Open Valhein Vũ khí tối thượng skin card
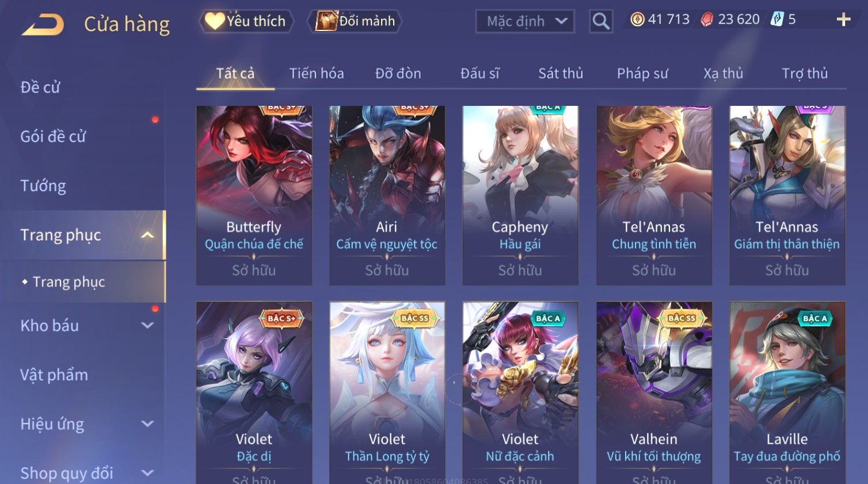Screen dimensions: 868x484 654,392
